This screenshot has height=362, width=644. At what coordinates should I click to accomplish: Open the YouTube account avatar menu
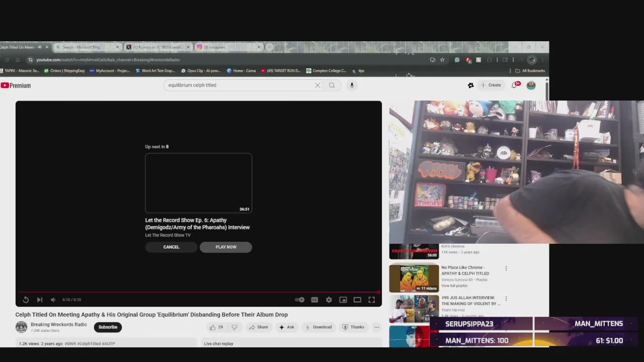tap(531, 85)
